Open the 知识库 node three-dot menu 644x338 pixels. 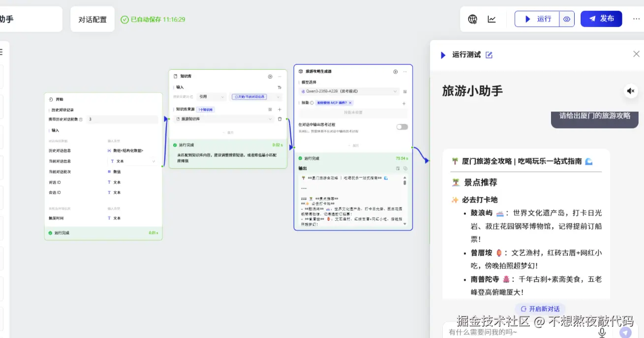[x=280, y=76]
